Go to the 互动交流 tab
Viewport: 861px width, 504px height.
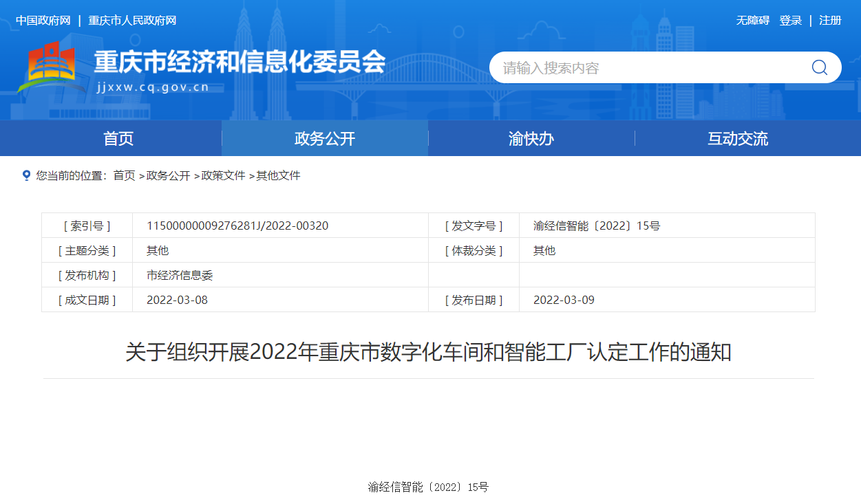[x=738, y=138]
